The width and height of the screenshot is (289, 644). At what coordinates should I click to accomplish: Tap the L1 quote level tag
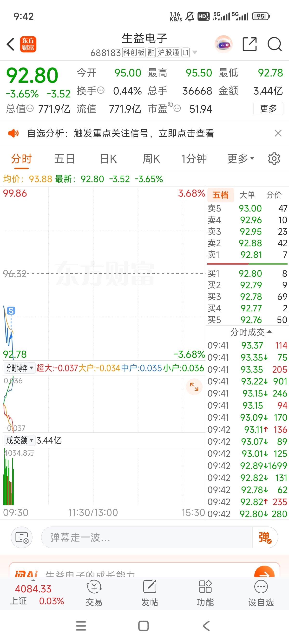[x=185, y=53]
